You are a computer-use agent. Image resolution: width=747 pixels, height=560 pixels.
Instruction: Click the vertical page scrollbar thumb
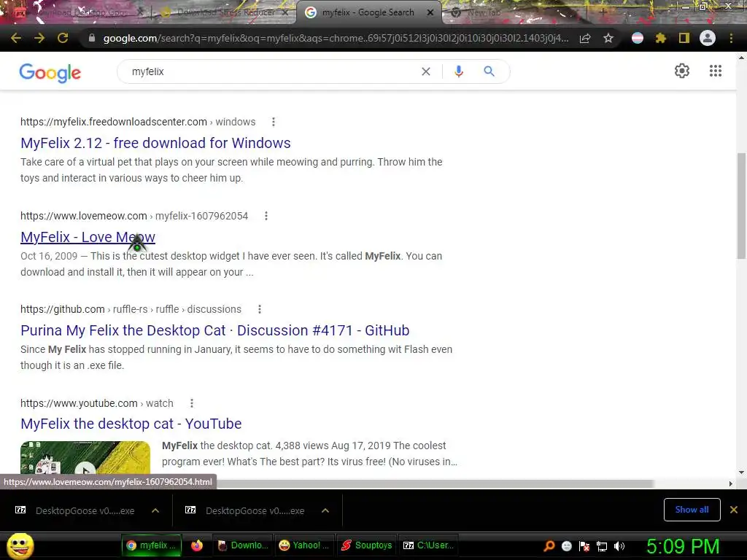741,206
